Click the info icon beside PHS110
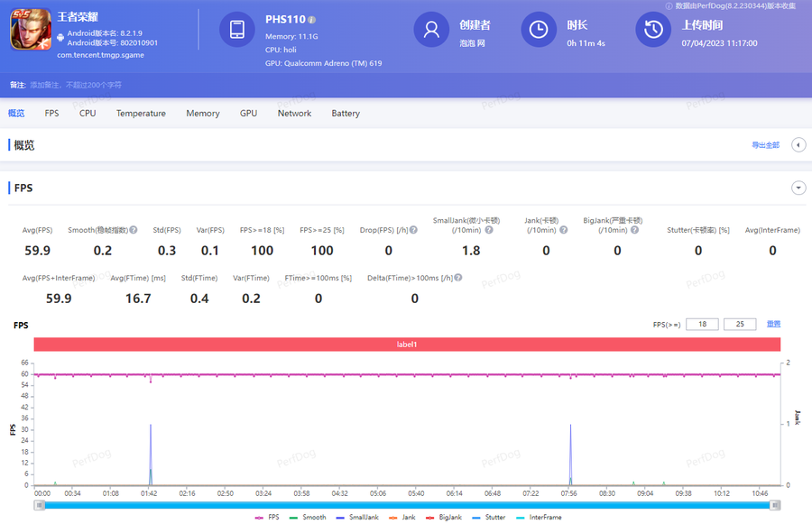This screenshot has height=524, width=812. (x=312, y=19)
